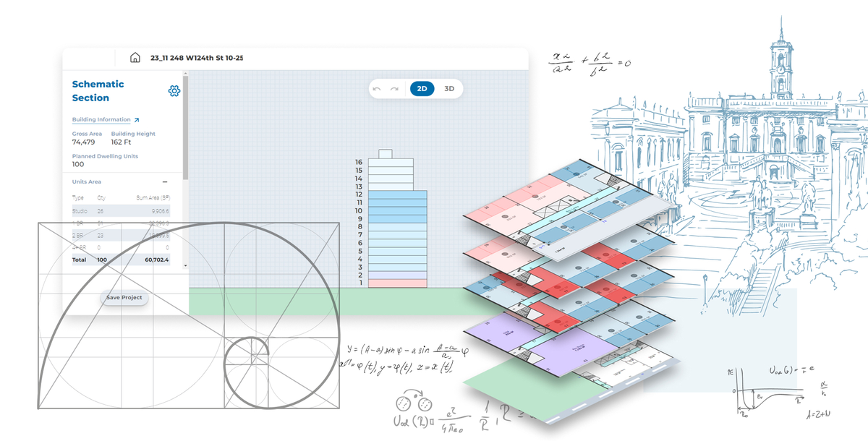Click the Sum Area (SF) column header
The height and width of the screenshot is (441, 868).
click(x=152, y=198)
